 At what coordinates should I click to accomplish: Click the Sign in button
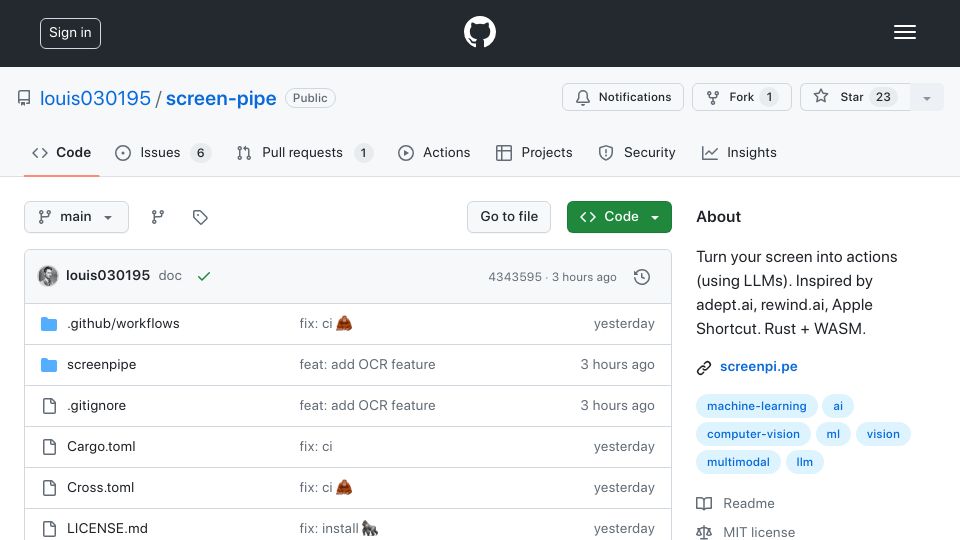click(x=70, y=33)
